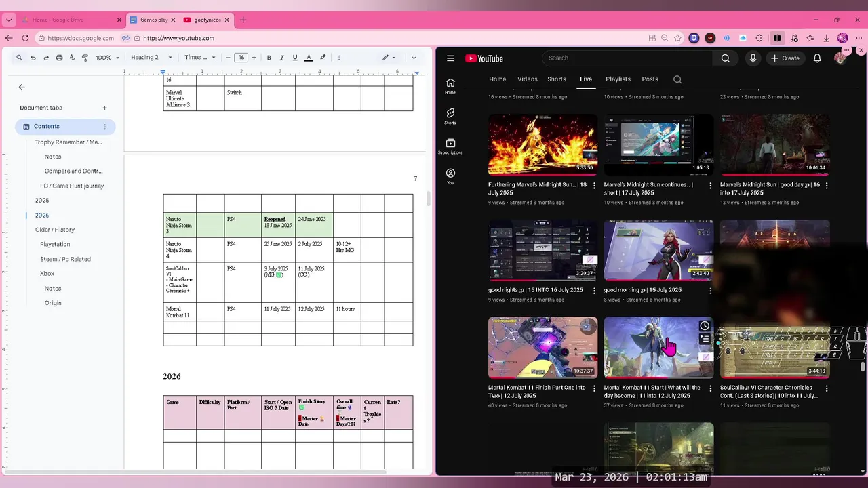Viewport: 868px width, 488px height.
Task: Click the YouTube logo
Action: [484, 58]
